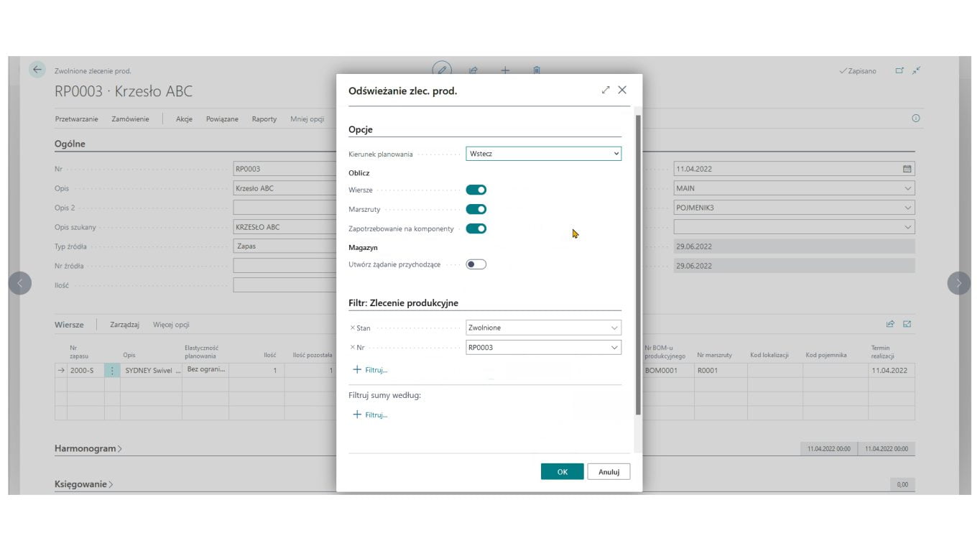Screen dimensions: 980x551
Task: Click the Nr field containing RP0003
Action: tap(285, 169)
